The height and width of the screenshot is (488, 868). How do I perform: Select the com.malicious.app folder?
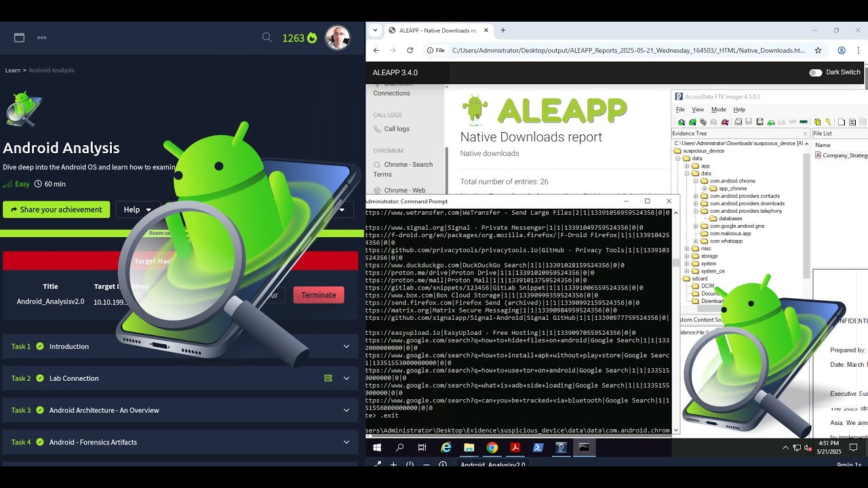[730, 233]
